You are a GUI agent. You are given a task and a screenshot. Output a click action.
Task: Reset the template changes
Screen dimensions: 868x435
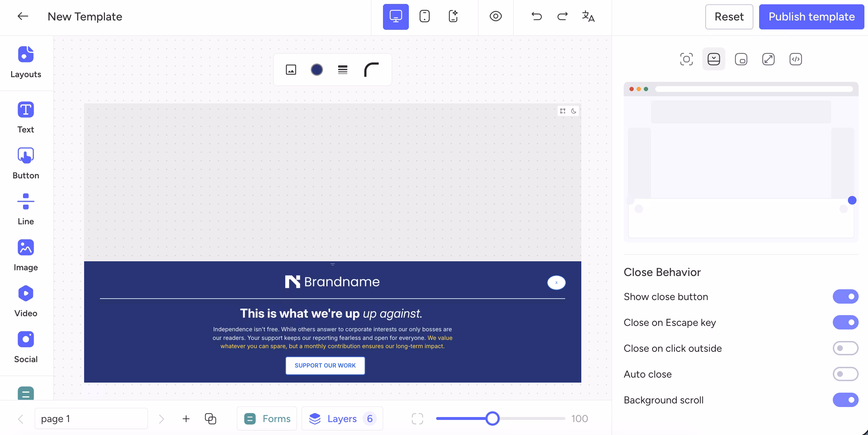click(729, 17)
